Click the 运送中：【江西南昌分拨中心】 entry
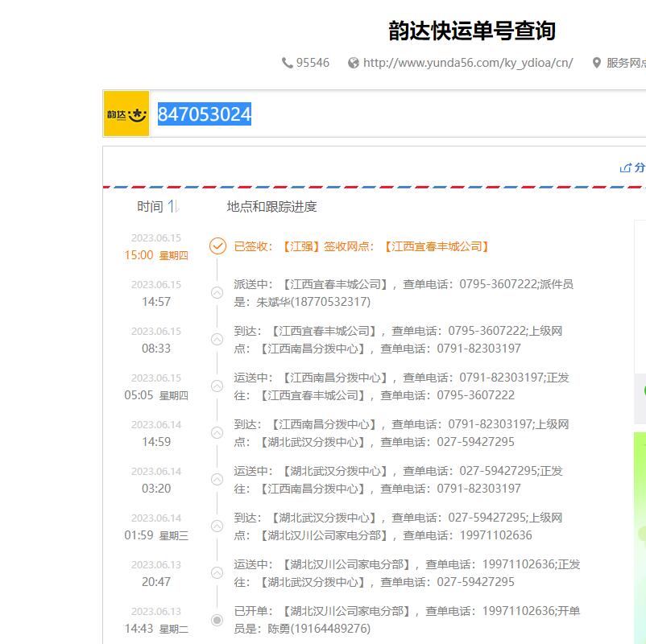The width and height of the screenshot is (646, 644). click(x=402, y=386)
